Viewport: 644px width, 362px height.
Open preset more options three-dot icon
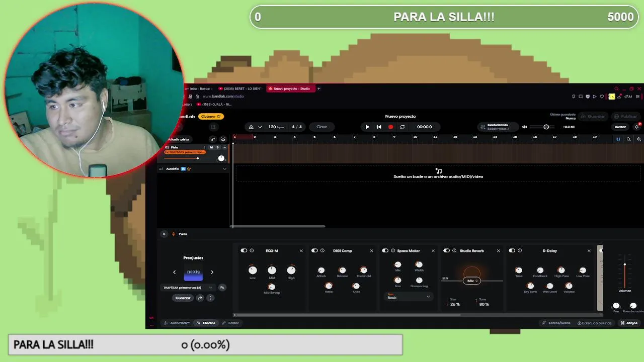210,298
